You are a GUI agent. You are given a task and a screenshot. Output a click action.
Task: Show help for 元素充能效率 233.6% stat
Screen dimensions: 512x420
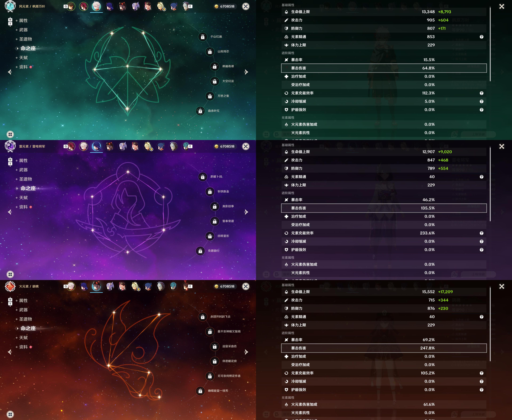click(481, 233)
